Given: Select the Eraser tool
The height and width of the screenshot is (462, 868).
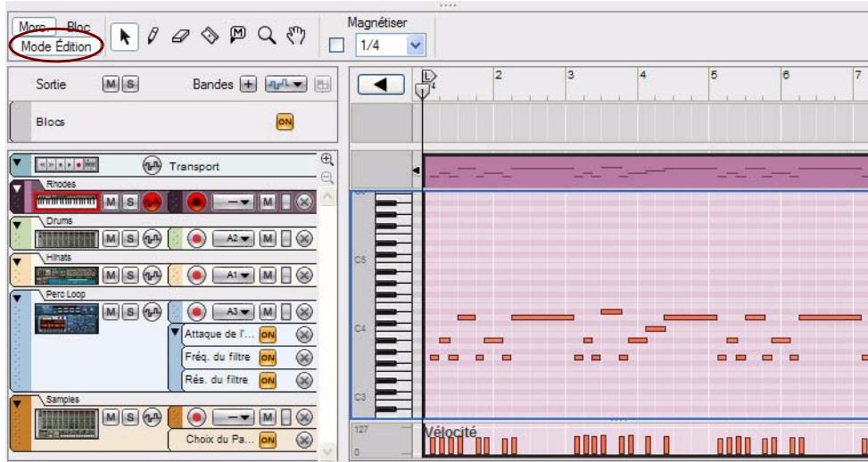Looking at the screenshot, I should coord(180,37).
